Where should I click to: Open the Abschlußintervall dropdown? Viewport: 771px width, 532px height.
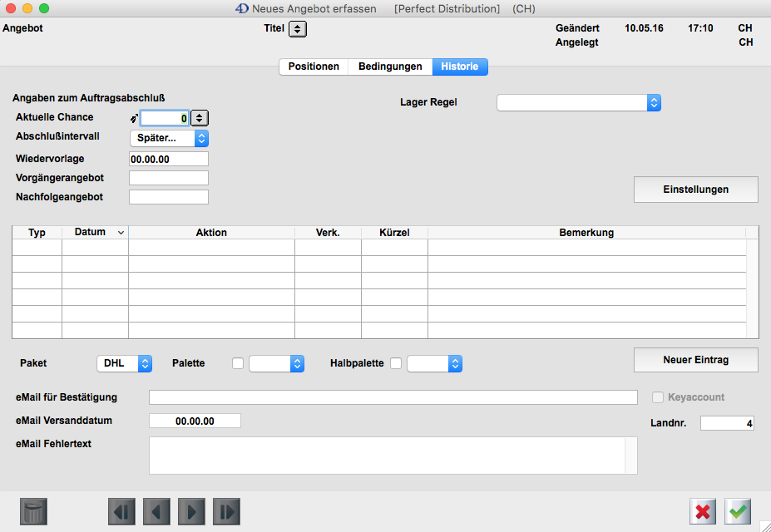coord(169,138)
